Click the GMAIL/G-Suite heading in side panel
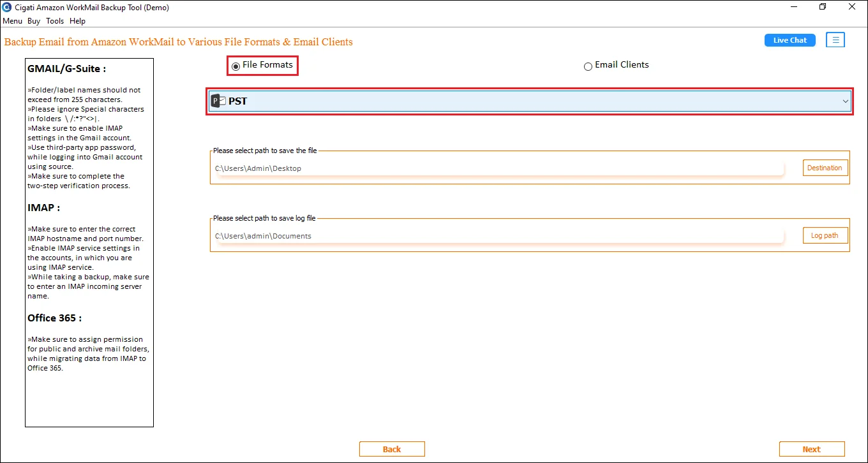 67,68
